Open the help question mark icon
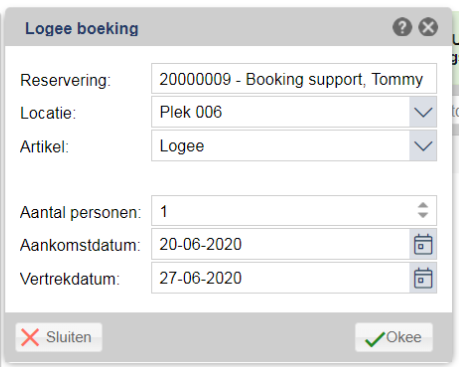The image size is (459, 367). click(x=402, y=27)
